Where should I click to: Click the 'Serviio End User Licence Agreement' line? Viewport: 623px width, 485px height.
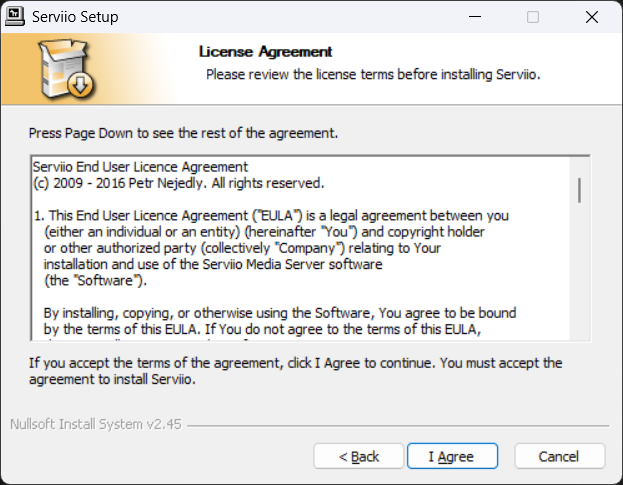point(140,167)
